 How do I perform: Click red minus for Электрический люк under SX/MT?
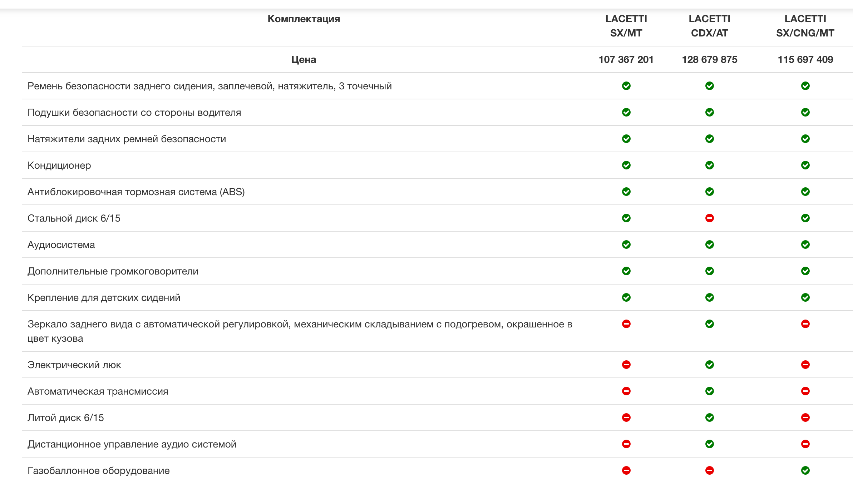tap(626, 365)
